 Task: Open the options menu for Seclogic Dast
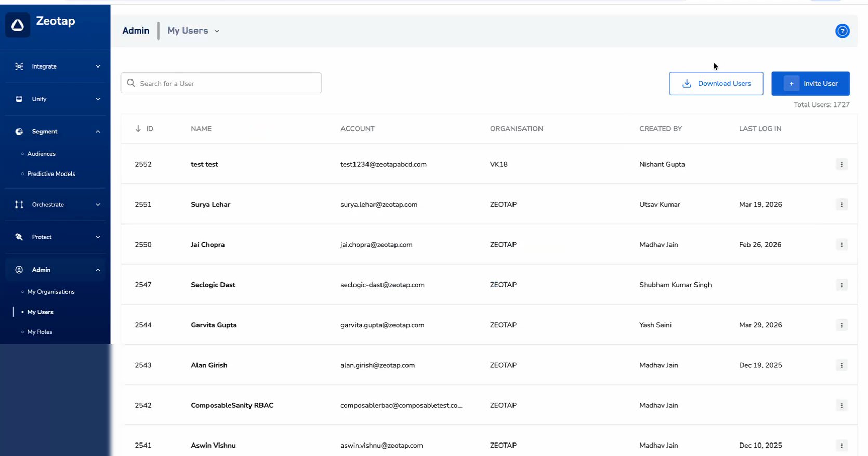pos(841,285)
